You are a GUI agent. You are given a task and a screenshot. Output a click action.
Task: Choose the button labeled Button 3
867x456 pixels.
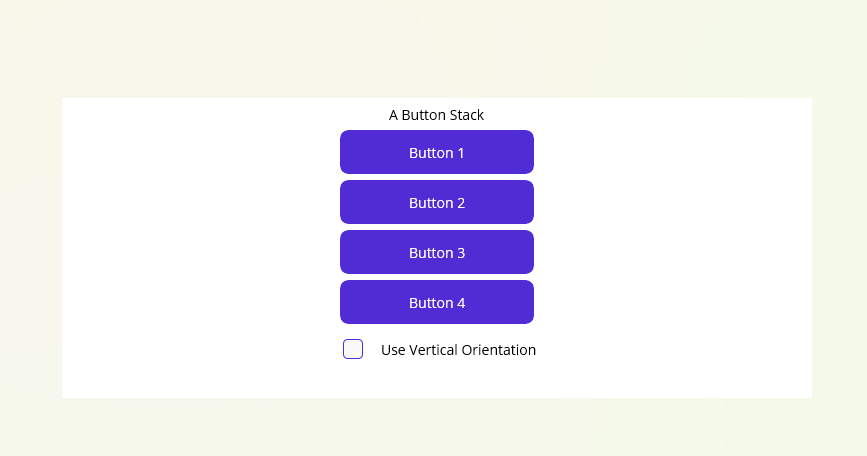(x=437, y=252)
